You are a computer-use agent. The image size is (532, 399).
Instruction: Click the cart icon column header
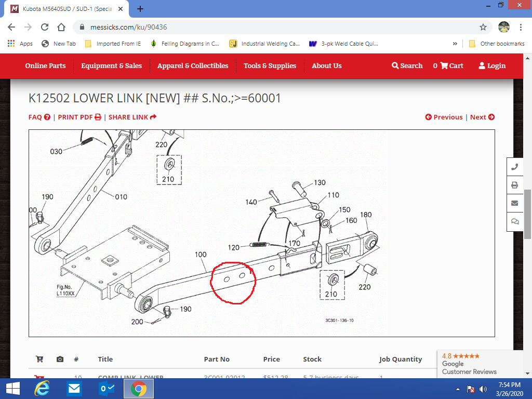[39, 359]
